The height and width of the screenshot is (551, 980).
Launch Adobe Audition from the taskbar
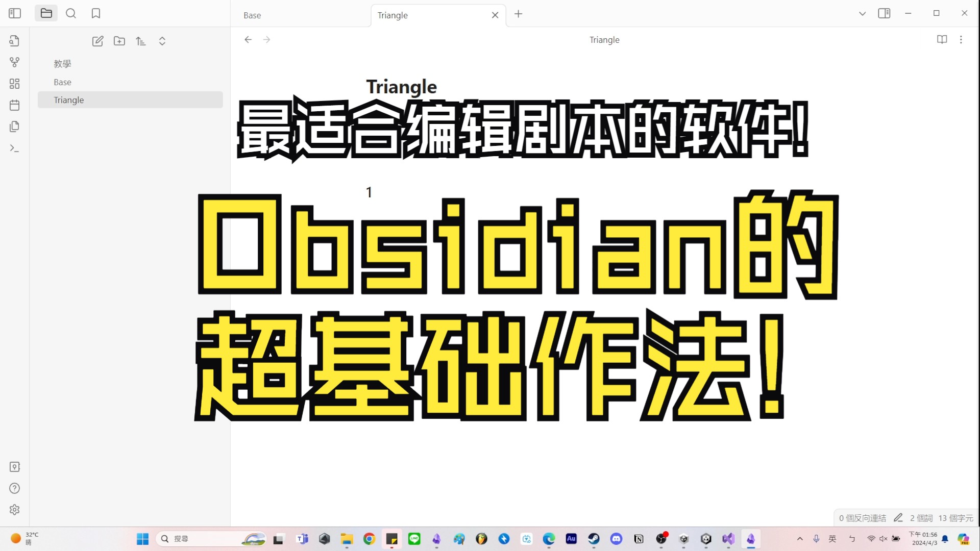(571, 539)
